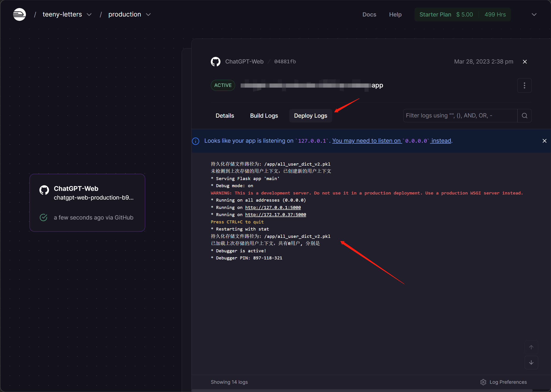Open the Railway logo home icon
The width and height of the screenshot is (551, 392).
(19, 14)
